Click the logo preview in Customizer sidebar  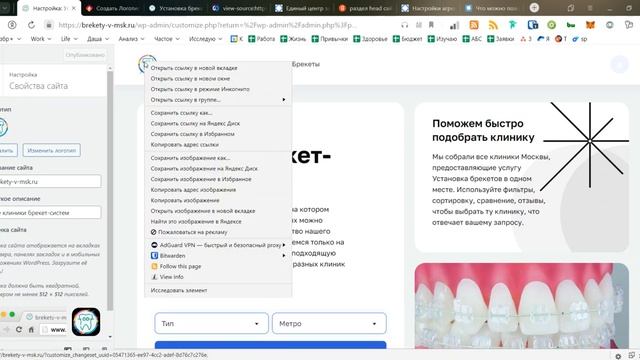point(3,127)
